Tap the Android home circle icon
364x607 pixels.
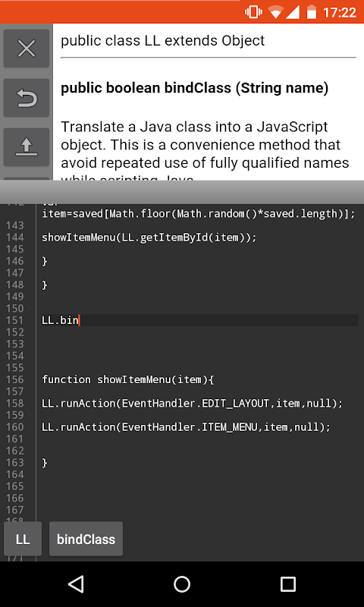(182, 583)
